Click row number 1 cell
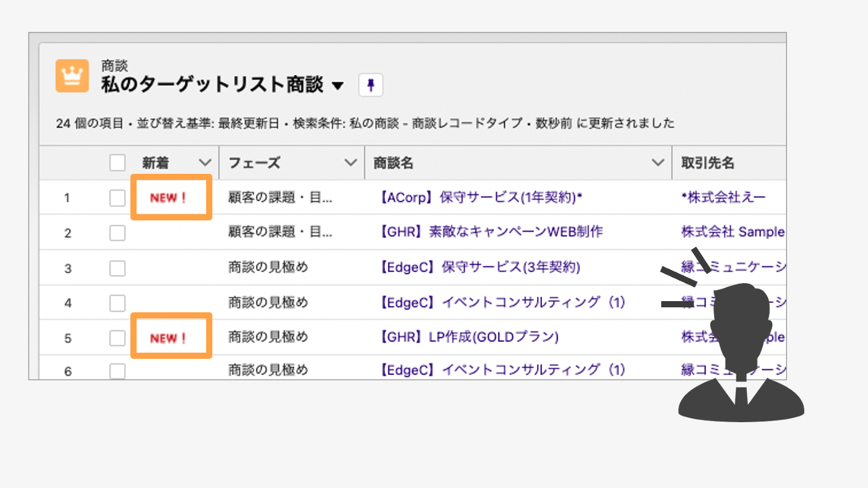 (67, 199)
